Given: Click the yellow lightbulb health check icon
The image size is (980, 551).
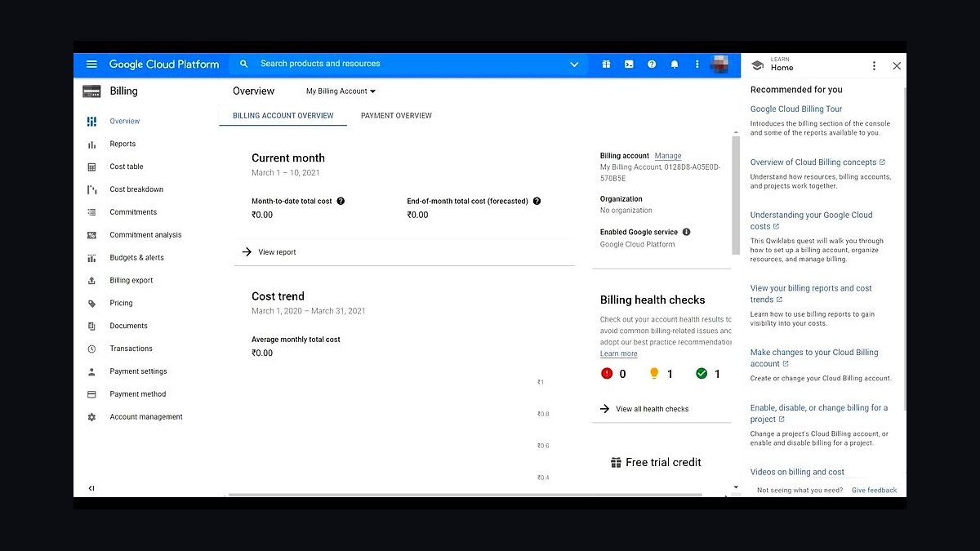Looking at the screenshot, I should tap(653, 374).
